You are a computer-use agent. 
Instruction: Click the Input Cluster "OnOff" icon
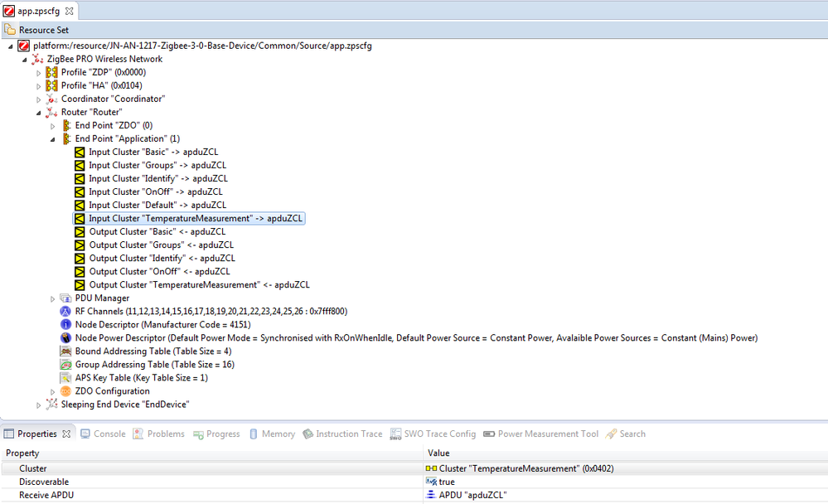click(80, 191)
